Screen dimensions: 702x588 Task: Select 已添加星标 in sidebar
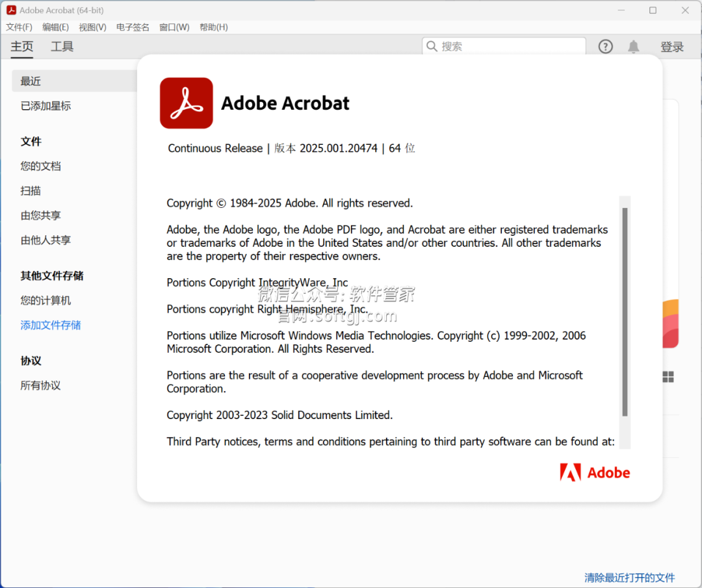(45, 106)
